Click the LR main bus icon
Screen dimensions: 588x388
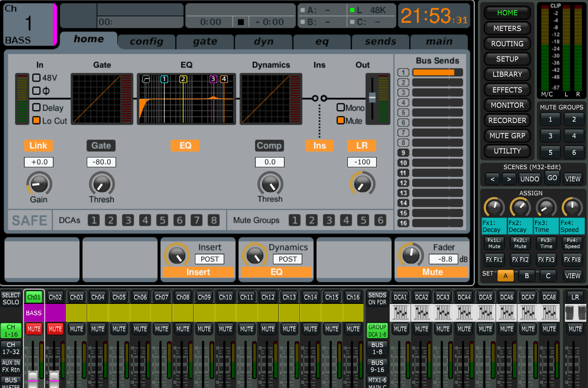pyautogui.click(x=575, y=313)
